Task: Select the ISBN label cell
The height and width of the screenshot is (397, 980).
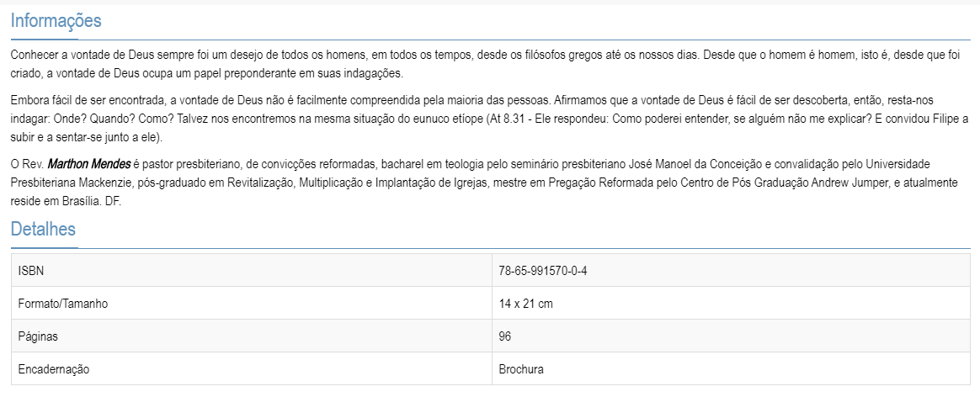Action: pos(30,271)
